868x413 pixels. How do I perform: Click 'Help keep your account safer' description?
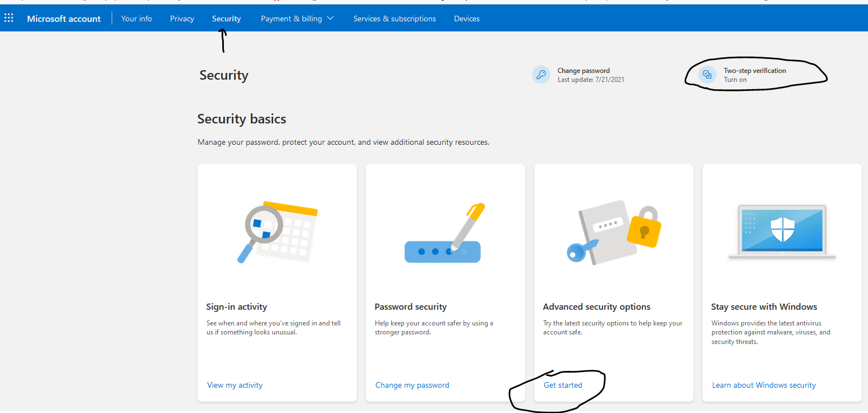[434, 328]
